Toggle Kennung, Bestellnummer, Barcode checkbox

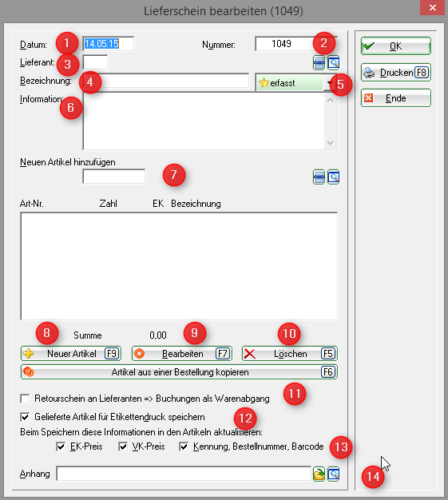pyautogui.click(x=184, y=446)
